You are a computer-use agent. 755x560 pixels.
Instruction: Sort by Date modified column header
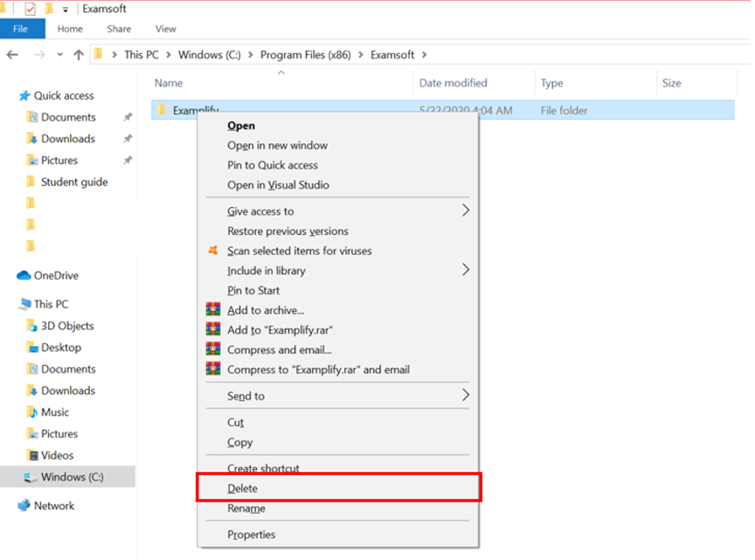[454, 83]
